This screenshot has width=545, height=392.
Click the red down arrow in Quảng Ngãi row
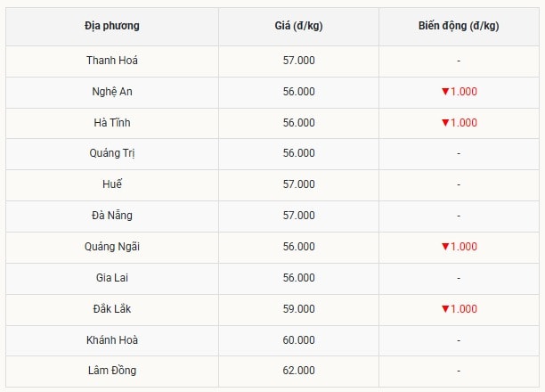pyautogui.click(x=445, y=247)
